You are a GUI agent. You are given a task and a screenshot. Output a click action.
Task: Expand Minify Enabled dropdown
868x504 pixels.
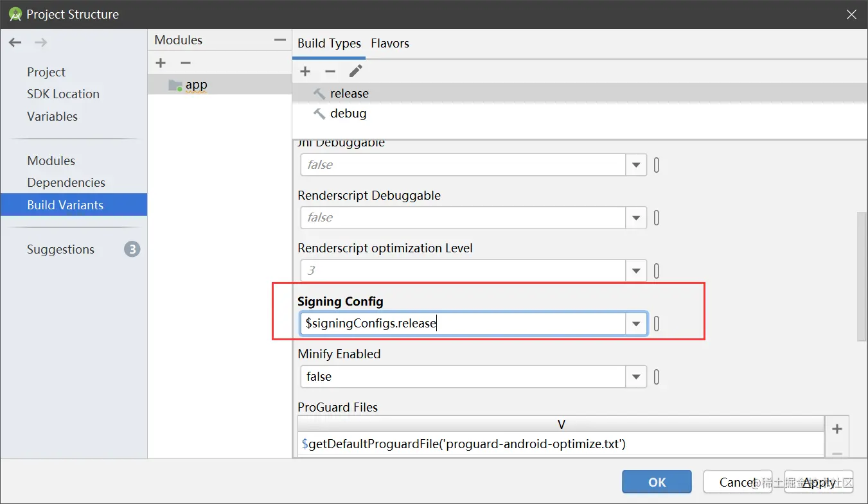point(636,377)
